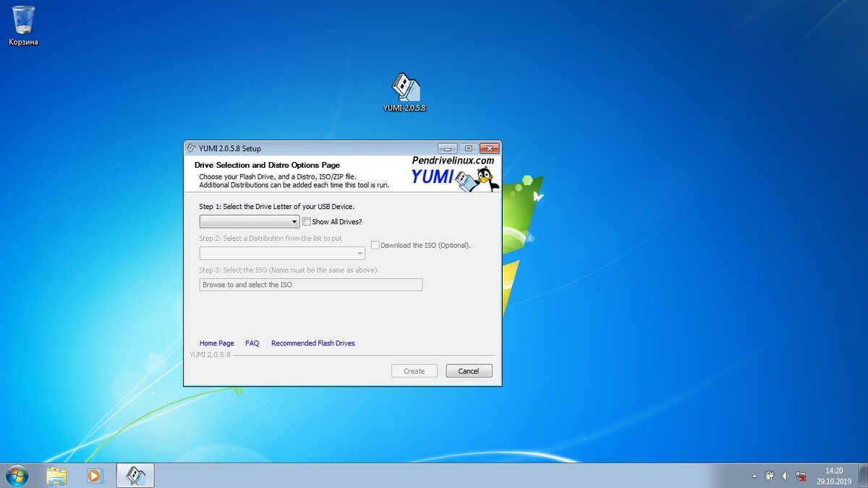The image size is (868, 488).
Task: Open Windows Explorer from the taskbar
Action: [x=56, y=476]
